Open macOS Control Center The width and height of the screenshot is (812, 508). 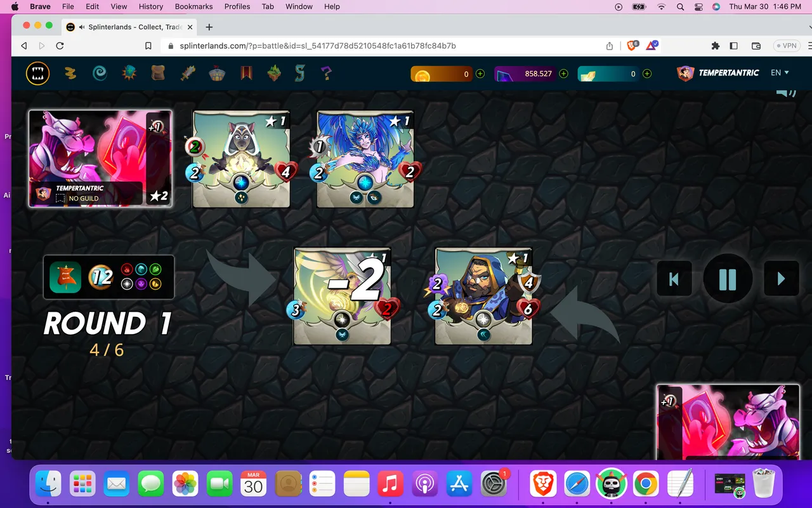tap(699, 6)
